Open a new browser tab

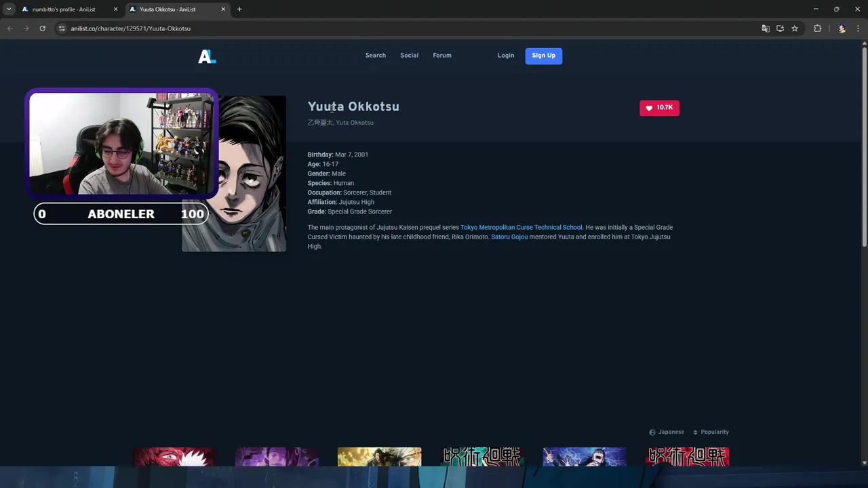click(x=239, y=9)
